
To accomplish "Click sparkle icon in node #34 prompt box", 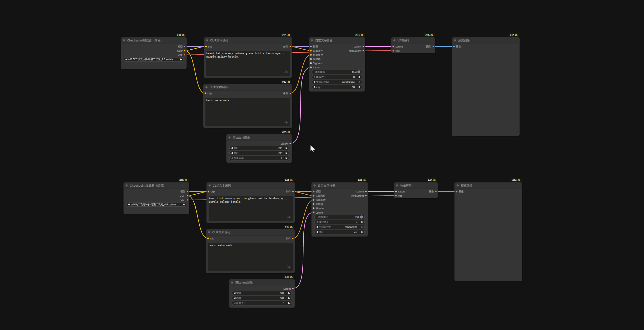I will pyautogui.click(x=286, y=72).
